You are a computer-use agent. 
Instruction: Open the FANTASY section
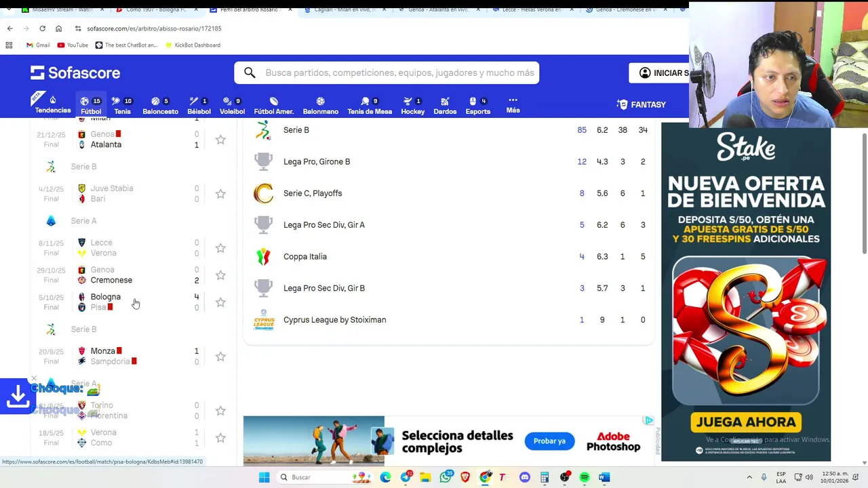pyautogui.click(x=641, y=104)
